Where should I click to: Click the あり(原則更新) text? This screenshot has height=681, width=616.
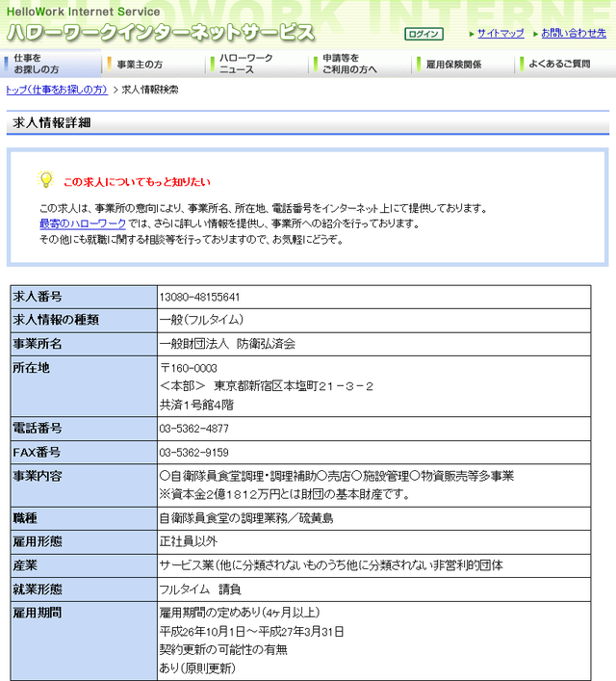point(197,668)
